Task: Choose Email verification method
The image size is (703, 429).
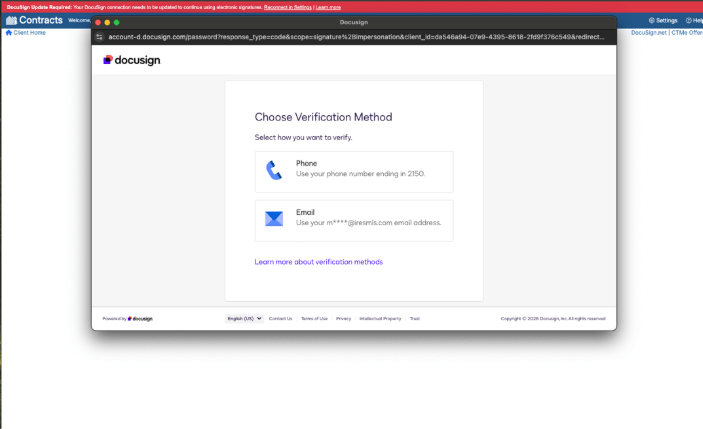Action: point(354,220)
